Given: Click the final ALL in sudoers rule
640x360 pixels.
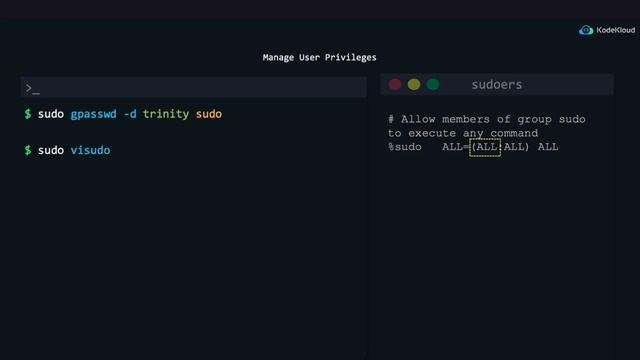Looking at the screenshot, I should tap(548, 147).
